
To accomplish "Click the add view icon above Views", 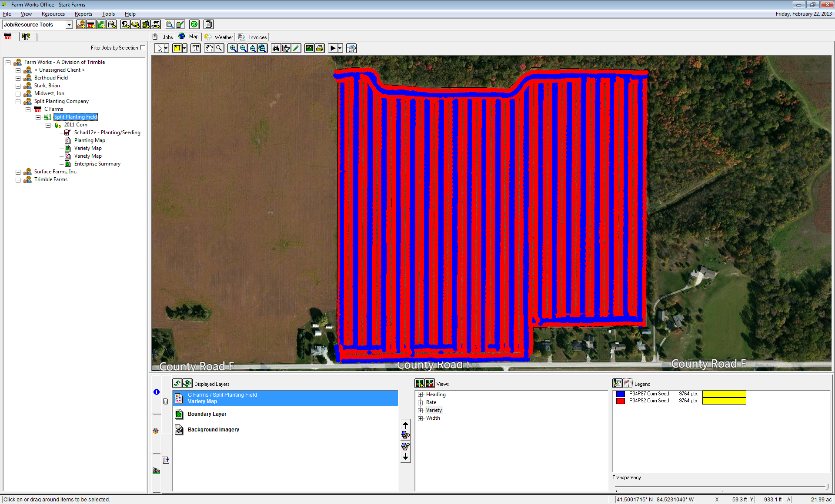I will tap(420, 383).
